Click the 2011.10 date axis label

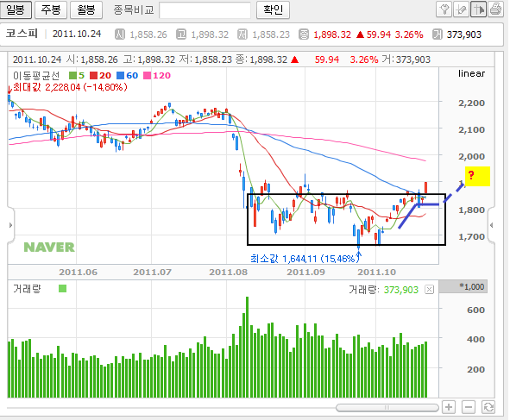pos(376,272)
